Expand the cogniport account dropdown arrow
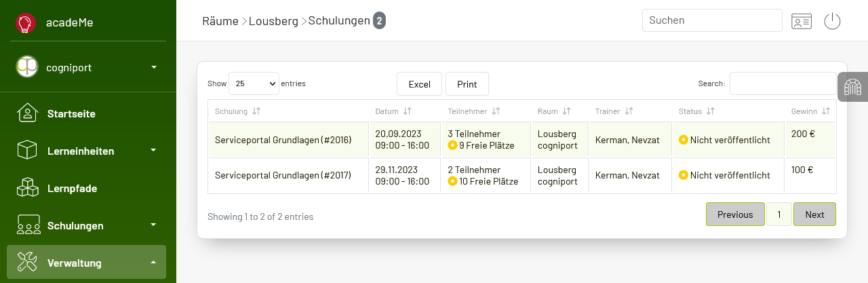The width and height of the screenshot is (868, 283). 154,67
